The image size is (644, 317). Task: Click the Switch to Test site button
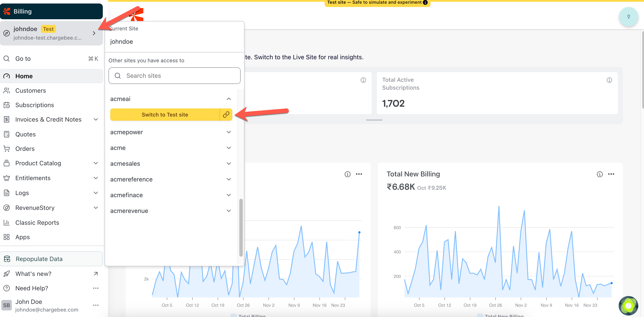(165, 114)
